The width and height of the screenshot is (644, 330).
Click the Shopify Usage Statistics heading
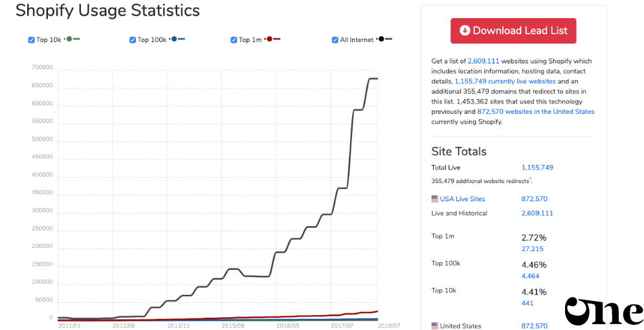point(107,10)
